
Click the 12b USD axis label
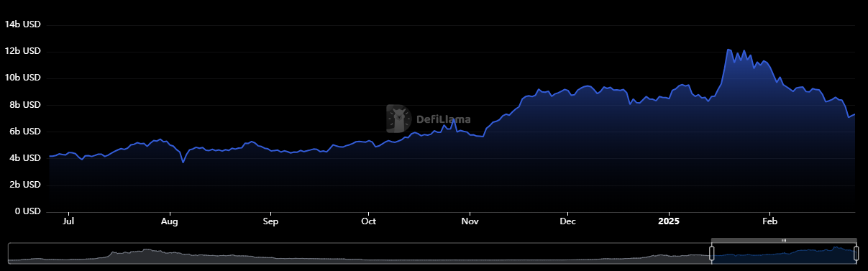pos(22,51)
